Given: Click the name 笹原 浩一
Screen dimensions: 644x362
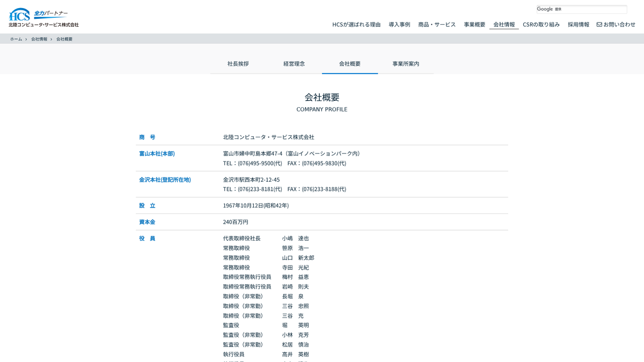Looking at the screenshot, I should point(296,248).
